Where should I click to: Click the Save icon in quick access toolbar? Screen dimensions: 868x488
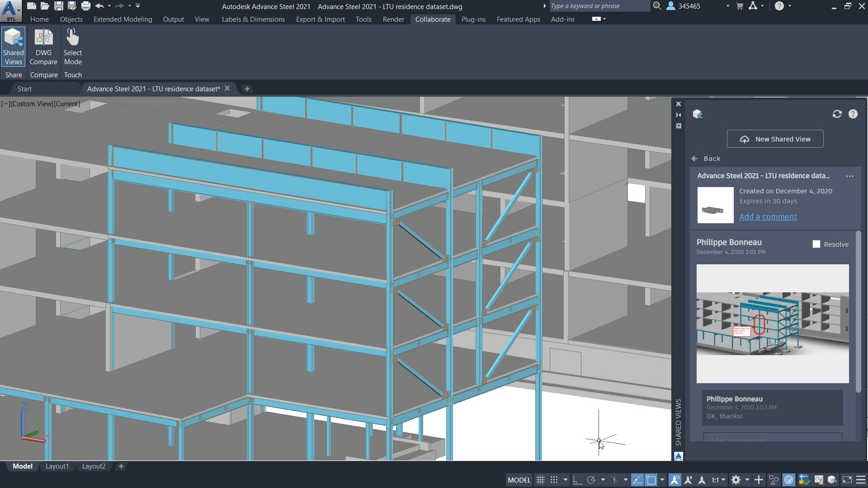coord(59,6)
